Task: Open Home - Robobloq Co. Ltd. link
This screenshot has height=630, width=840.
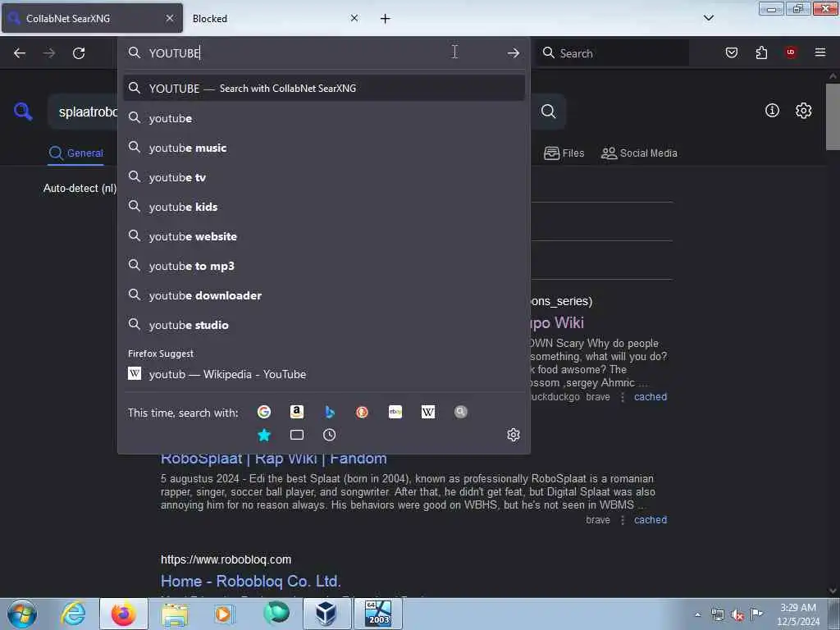Action: coord(251,582)
